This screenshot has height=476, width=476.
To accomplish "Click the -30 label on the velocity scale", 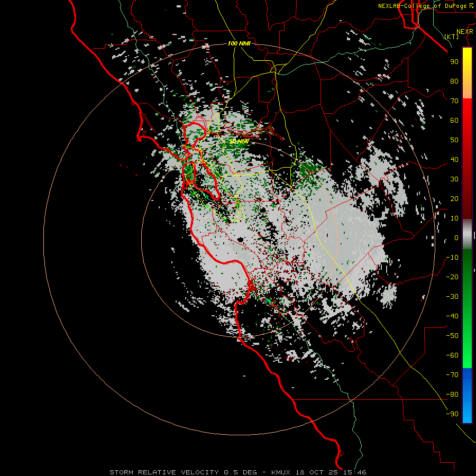I will [x=452, y=297].
